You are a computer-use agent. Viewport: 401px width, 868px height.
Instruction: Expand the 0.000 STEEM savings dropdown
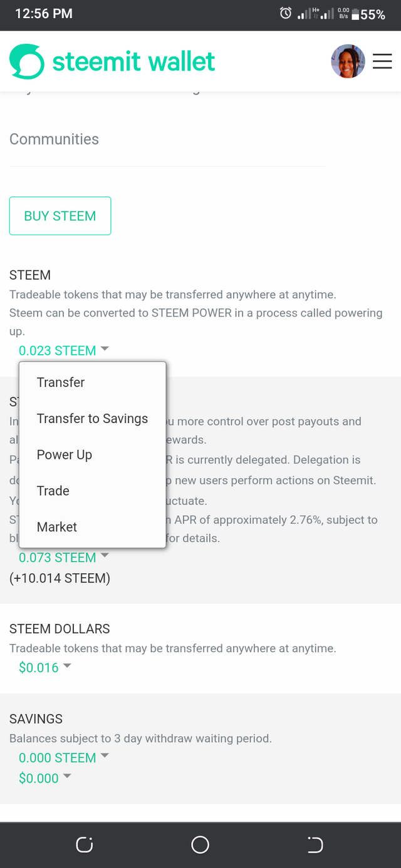coord(64,757)
